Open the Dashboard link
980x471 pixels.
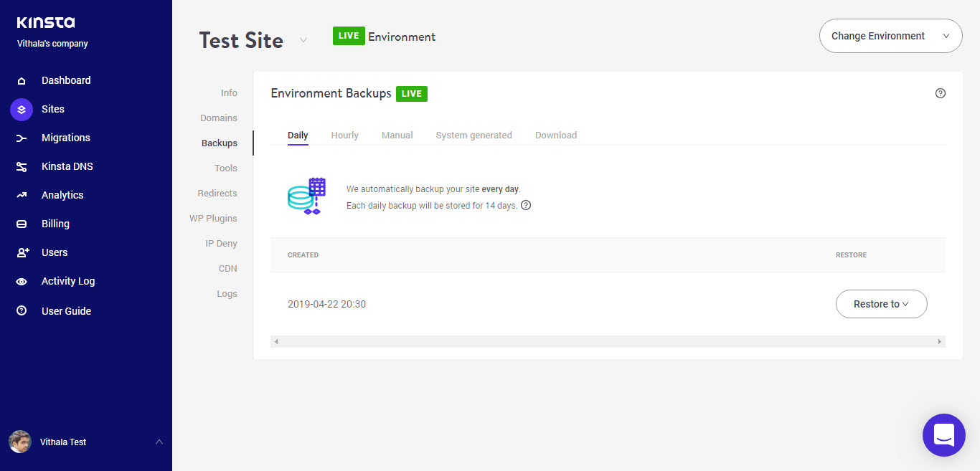pyautogui.click(x=66, y=80)
